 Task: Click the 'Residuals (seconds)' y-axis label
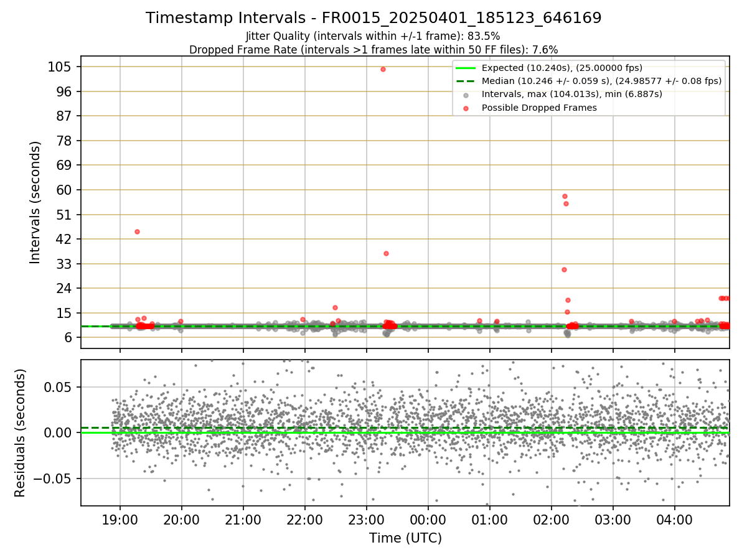coord(20,432)
